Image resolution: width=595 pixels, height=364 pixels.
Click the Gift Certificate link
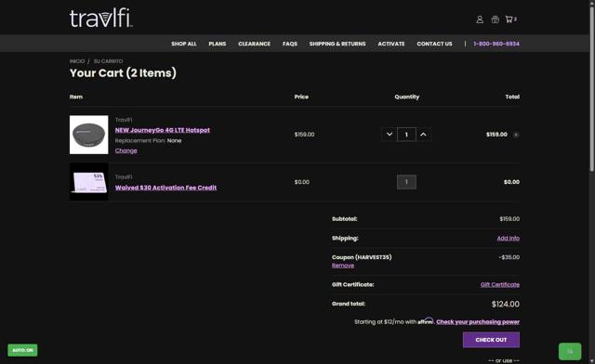pyautogui.click(x=500, y=284)
